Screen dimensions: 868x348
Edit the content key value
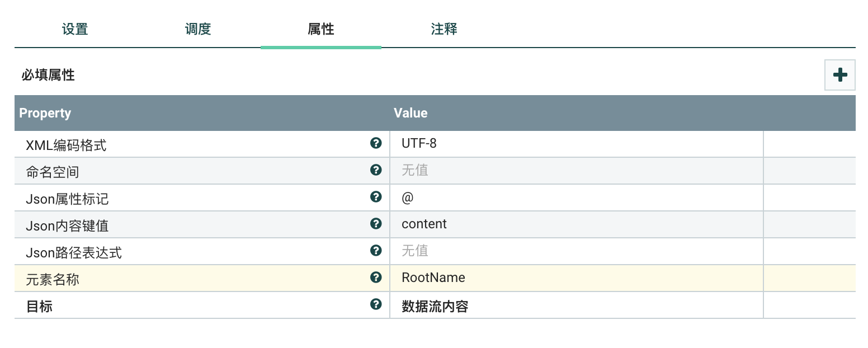pyautogui.click(x=576, y=224)
